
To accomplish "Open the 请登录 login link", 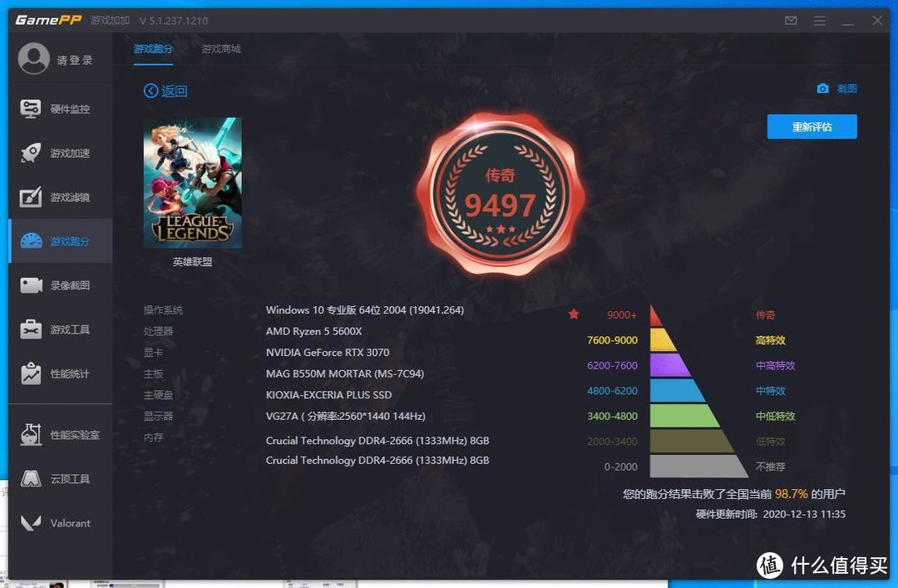I will point(75,60).
